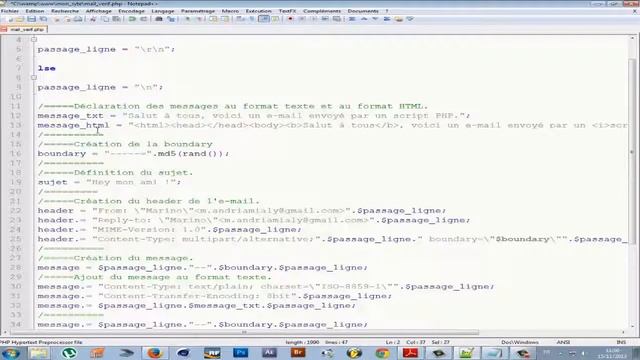Toggle macro recording with red dot icon
640x360 pixels.
290,19
